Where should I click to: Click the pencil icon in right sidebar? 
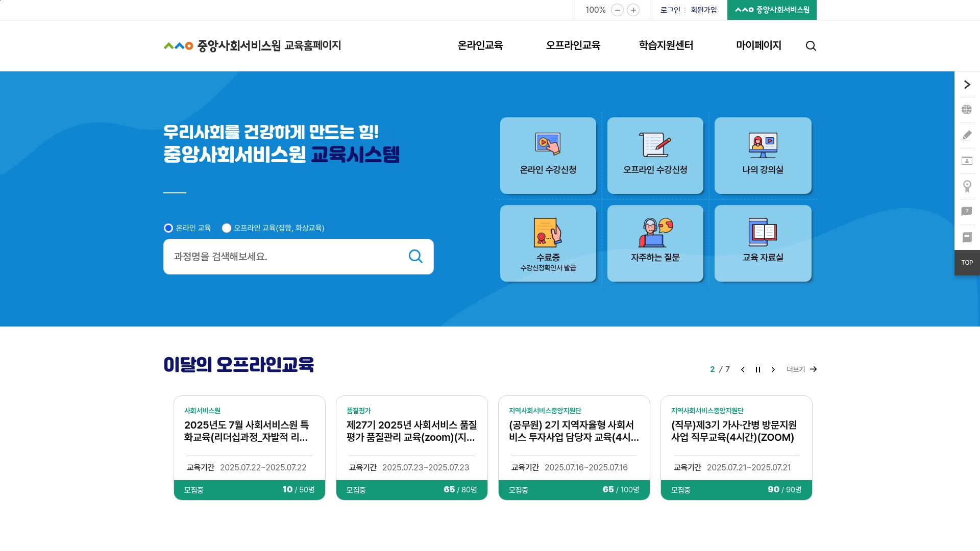click(967, 135)
